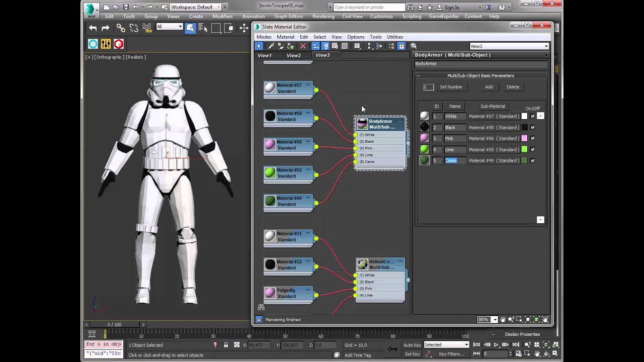
Task: Open the View3 navigator dropdown
Action: 509,46
